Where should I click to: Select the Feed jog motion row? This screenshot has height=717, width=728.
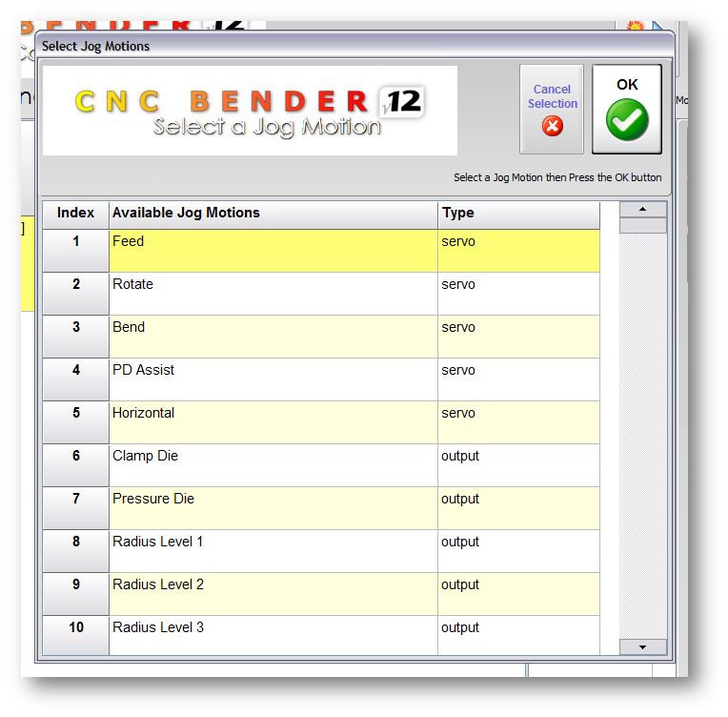click(273, 250)
